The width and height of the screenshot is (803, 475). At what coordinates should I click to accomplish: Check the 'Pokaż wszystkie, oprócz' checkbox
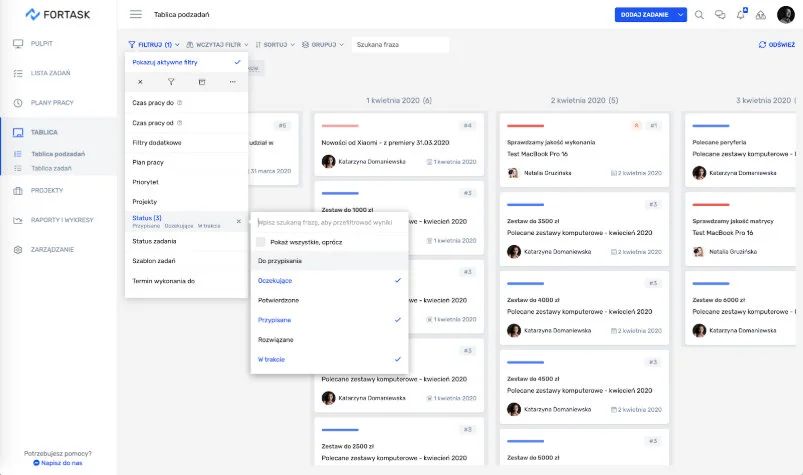tap(261, 241)
